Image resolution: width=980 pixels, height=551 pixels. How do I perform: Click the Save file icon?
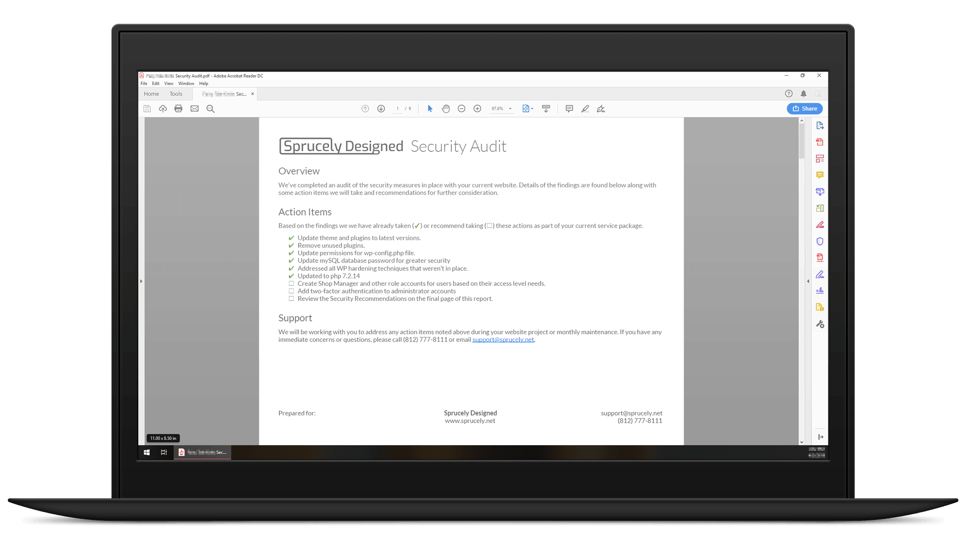tap(147, 109)
